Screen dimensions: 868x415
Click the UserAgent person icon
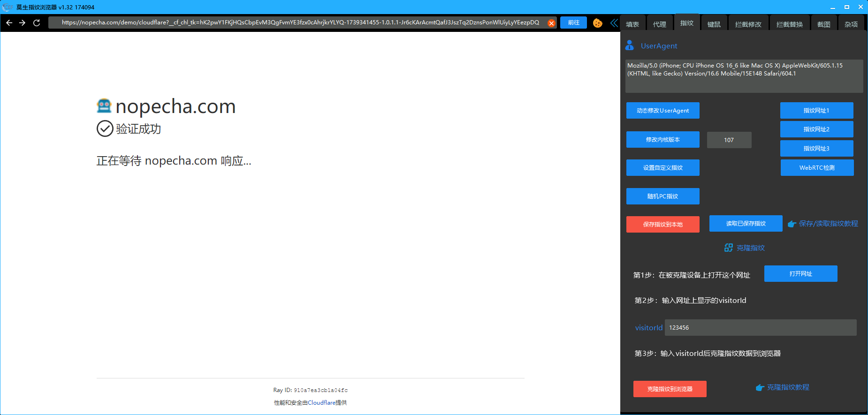pyautogui.click(x=630, y=45)
